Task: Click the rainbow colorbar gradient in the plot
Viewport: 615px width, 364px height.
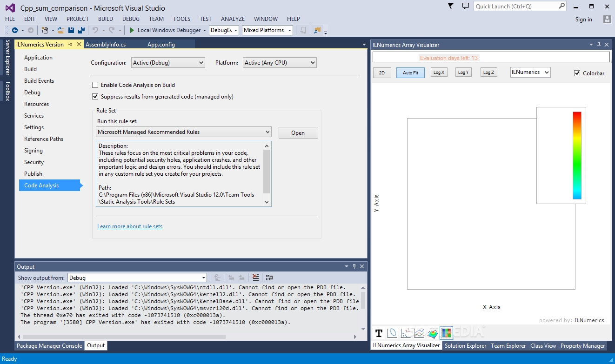Action: 577,155
